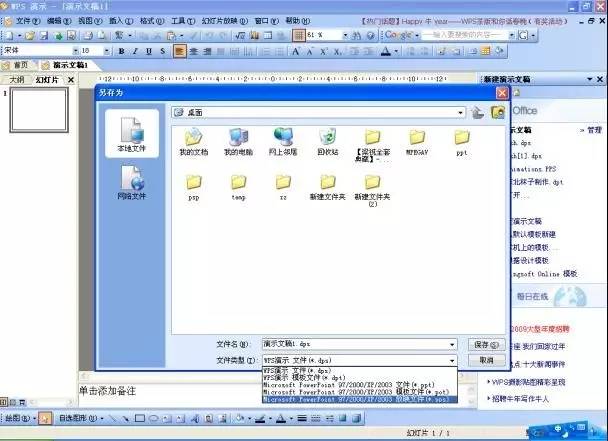The width and height of the screenshot is (608, 441).
Task: Open the 自选图形 autoshapes menu
Action: [x=81, y=418]
